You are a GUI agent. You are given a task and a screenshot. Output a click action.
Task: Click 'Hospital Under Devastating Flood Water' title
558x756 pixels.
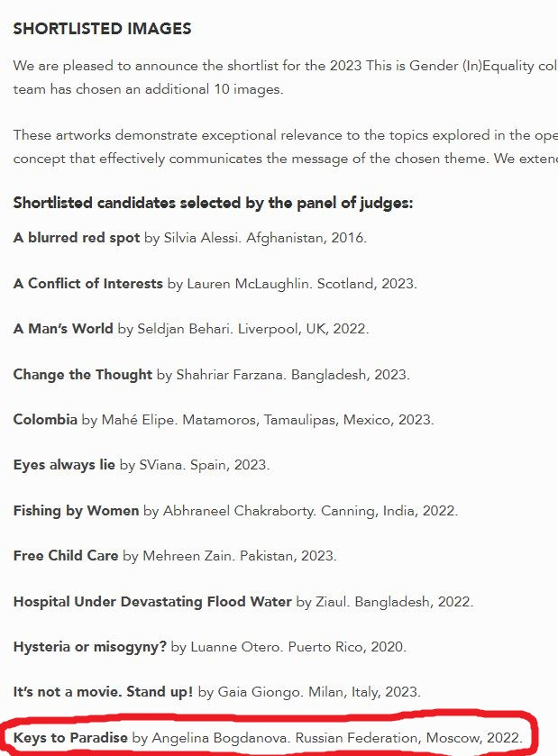(x=152, y=601)
